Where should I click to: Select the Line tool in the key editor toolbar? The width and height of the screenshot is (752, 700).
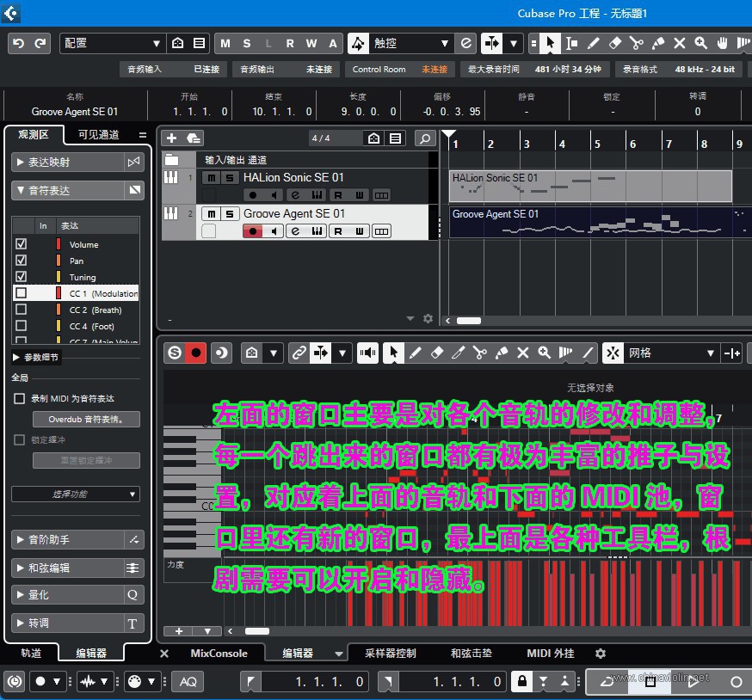coord(588,353)
